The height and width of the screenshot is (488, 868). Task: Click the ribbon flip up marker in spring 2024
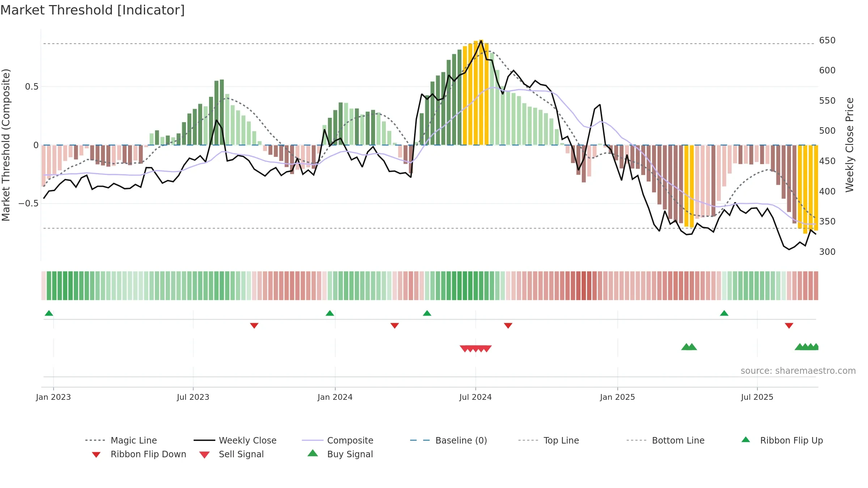[427, 313]
